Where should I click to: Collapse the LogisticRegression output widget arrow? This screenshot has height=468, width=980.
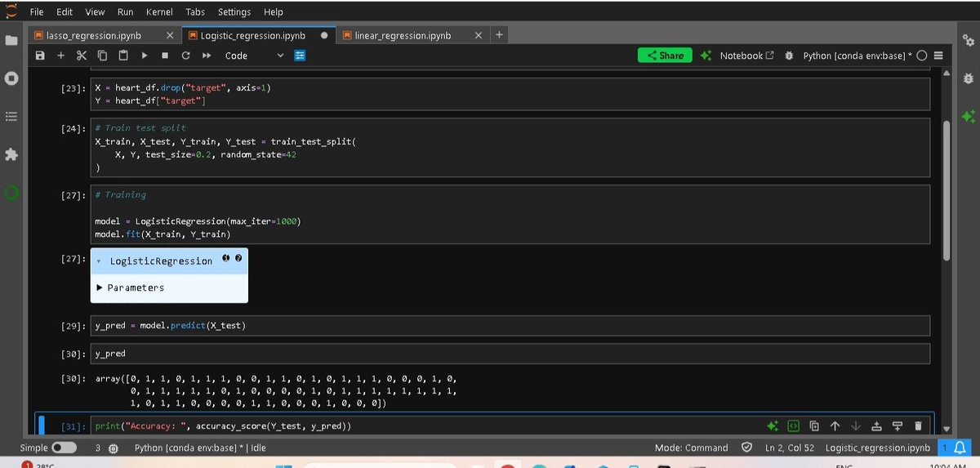(x=99, y=261)
